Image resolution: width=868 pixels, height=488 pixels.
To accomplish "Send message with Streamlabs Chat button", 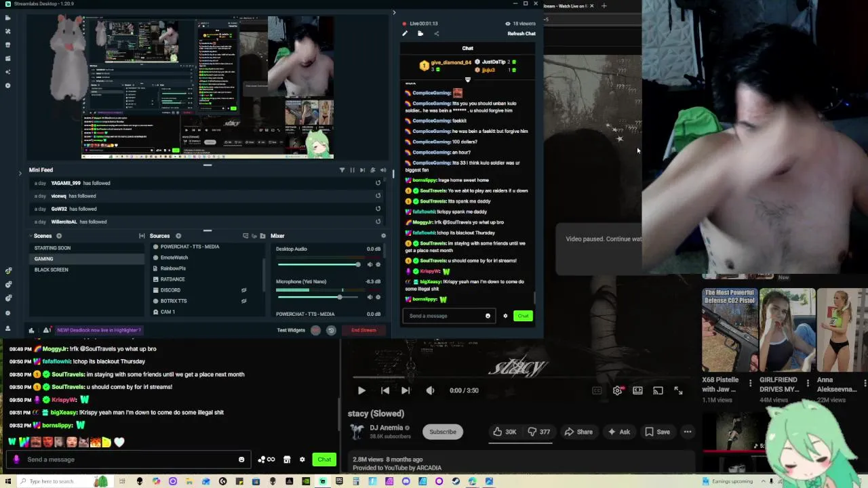I will 523,316.
